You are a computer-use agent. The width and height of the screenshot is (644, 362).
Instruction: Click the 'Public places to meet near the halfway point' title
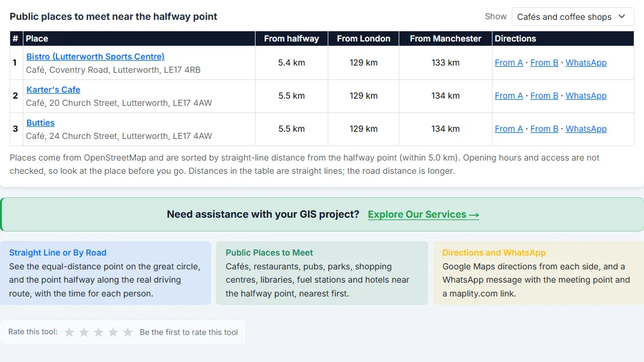pyautogui.click(x=114, y=16)
